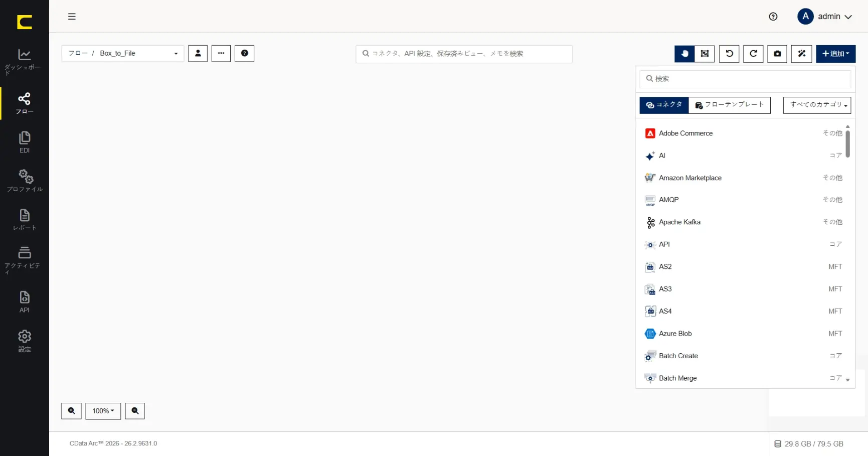The image size is (868, 456).
Task: Select the Batch Create connector
Action: coord(743,356)
